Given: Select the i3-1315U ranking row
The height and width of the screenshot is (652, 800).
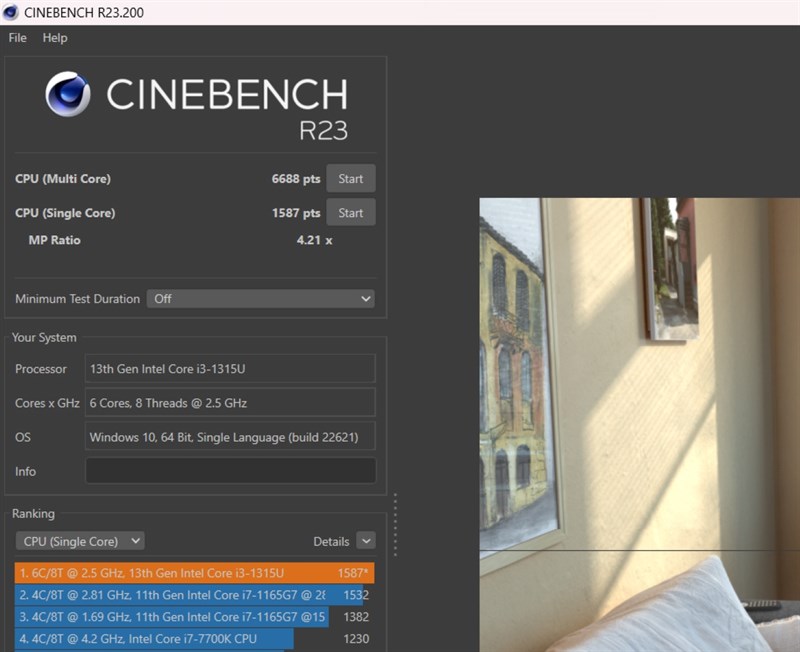Looking at the screenshot, I should coord(194,573).
